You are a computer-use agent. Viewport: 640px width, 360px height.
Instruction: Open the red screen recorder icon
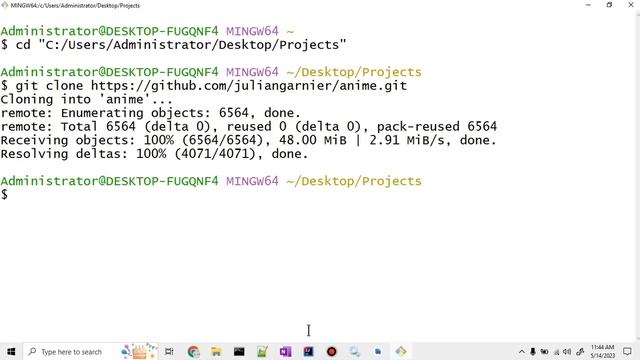(x=331, y=351)
